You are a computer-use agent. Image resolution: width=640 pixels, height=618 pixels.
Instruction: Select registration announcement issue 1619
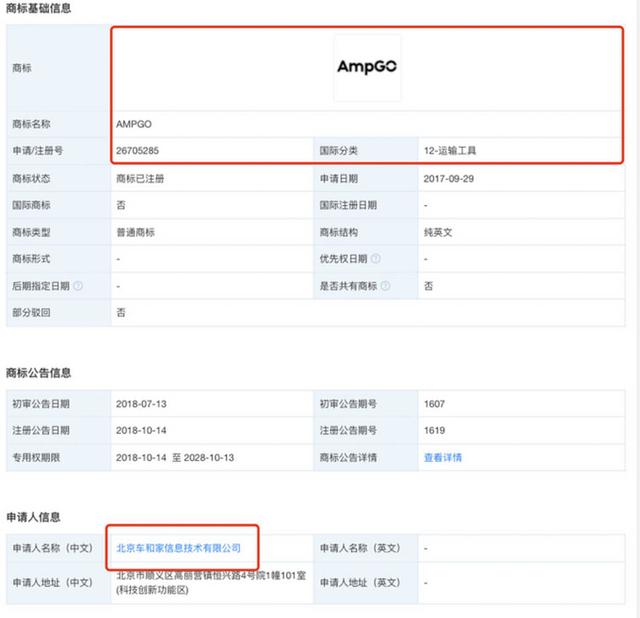[x=434, y=430]
